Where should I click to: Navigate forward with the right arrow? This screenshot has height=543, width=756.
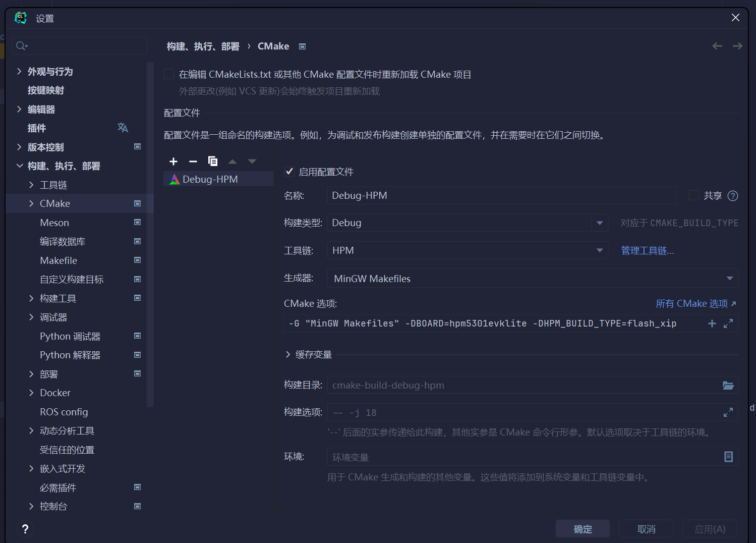click(x=737, y=46)
